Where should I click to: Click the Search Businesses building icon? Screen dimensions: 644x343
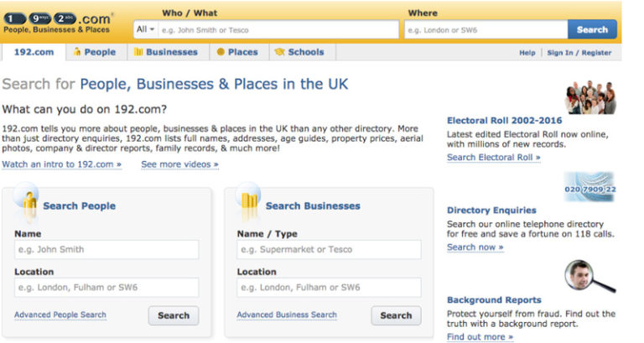[x=250, y=202]
